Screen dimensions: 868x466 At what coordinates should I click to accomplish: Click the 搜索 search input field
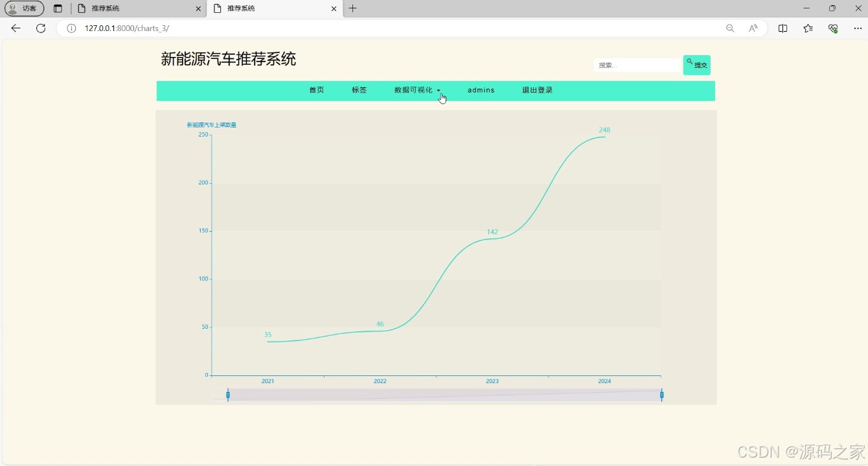[x=637, y=65]
